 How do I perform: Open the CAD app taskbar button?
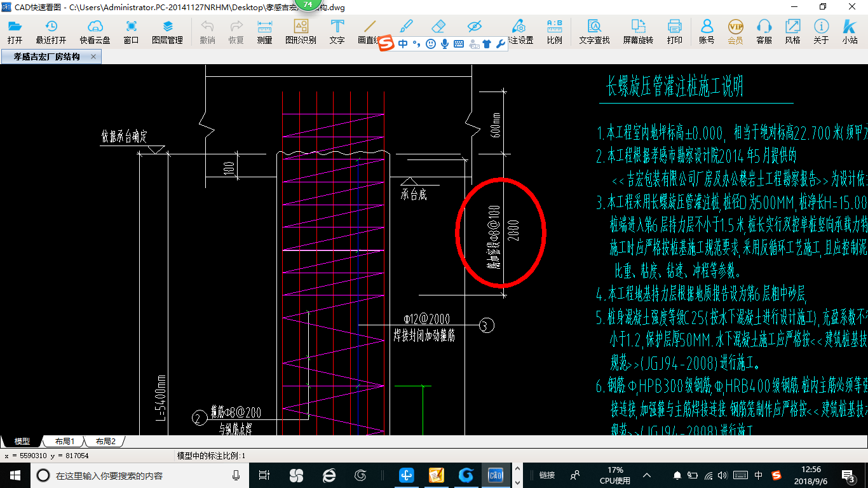495,475
